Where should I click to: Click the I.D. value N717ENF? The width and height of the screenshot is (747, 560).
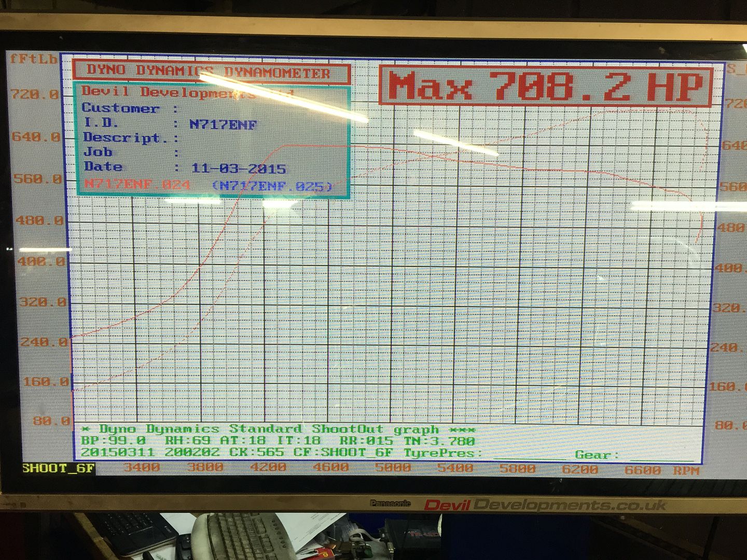coord(223,124)
